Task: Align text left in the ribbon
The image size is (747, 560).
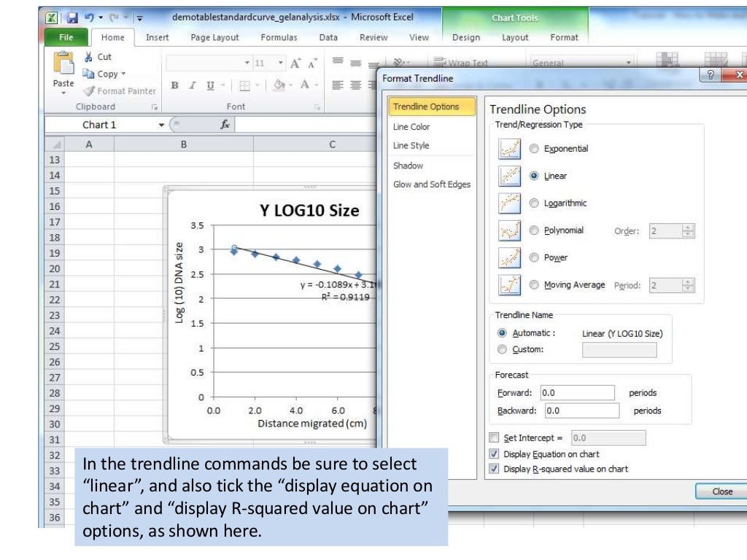Action: (338, 85)
